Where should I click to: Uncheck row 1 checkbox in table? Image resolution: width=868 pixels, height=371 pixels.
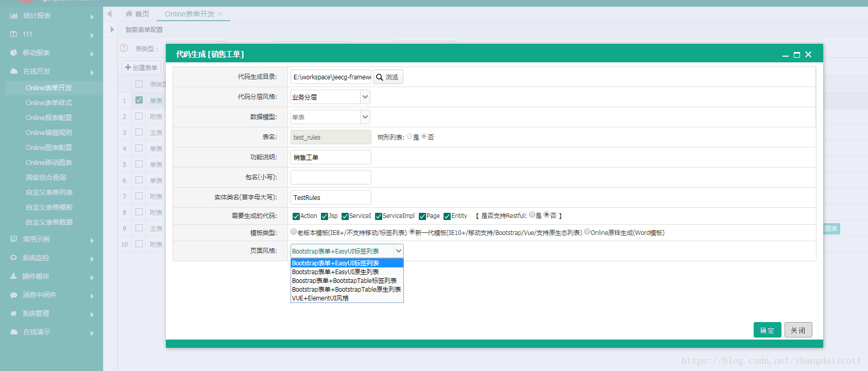[139, 100]
